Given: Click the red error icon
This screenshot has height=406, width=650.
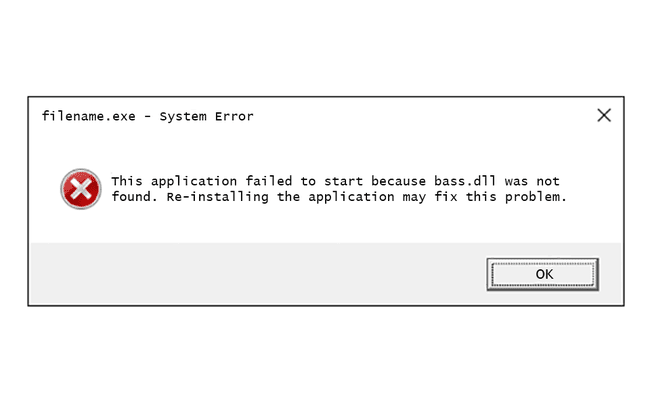Looking at the screenshot, I should click(x=81, y=189).
